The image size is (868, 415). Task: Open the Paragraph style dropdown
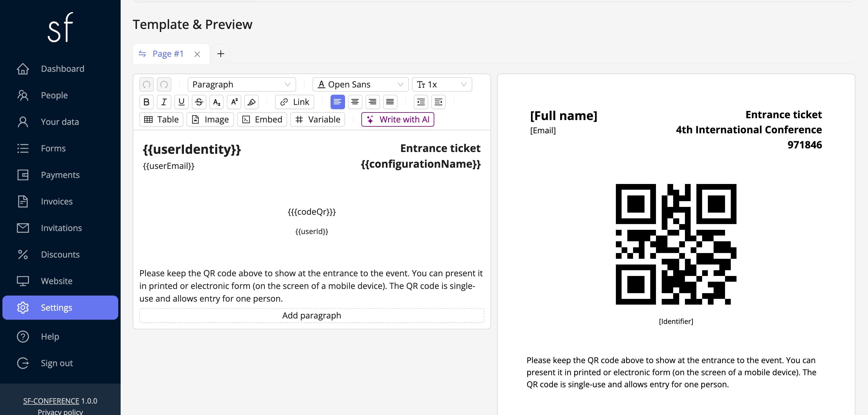[x=242, y=84]
